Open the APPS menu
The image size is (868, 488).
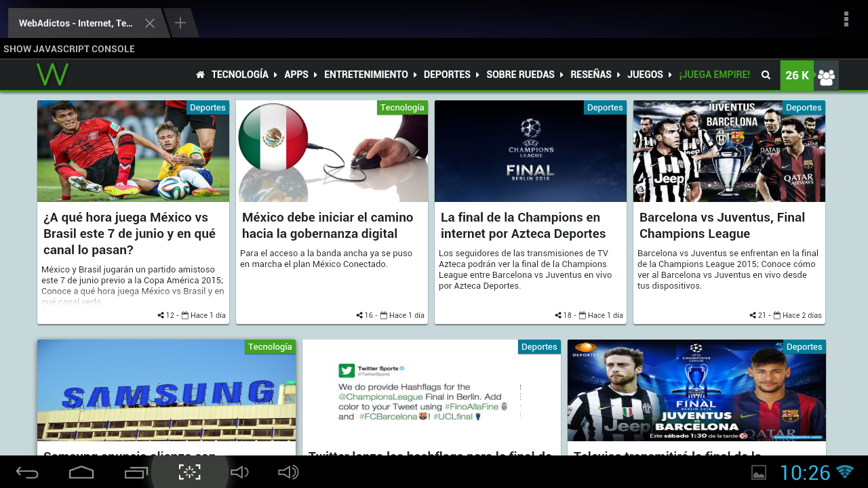(296, 75)
